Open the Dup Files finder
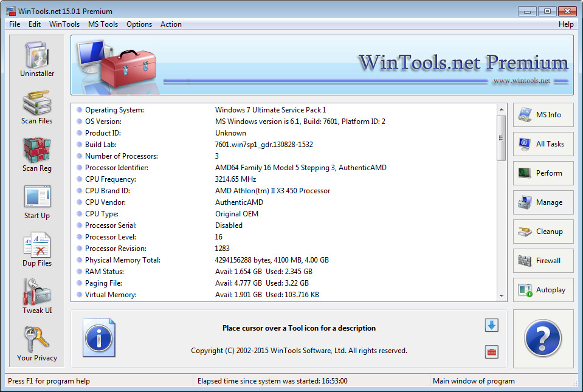 37,249
